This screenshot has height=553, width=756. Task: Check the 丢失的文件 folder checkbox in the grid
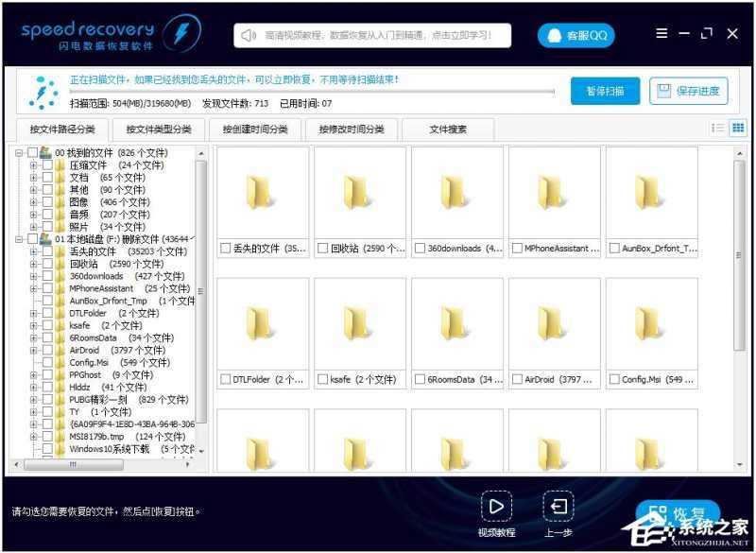tap(226, 248)
